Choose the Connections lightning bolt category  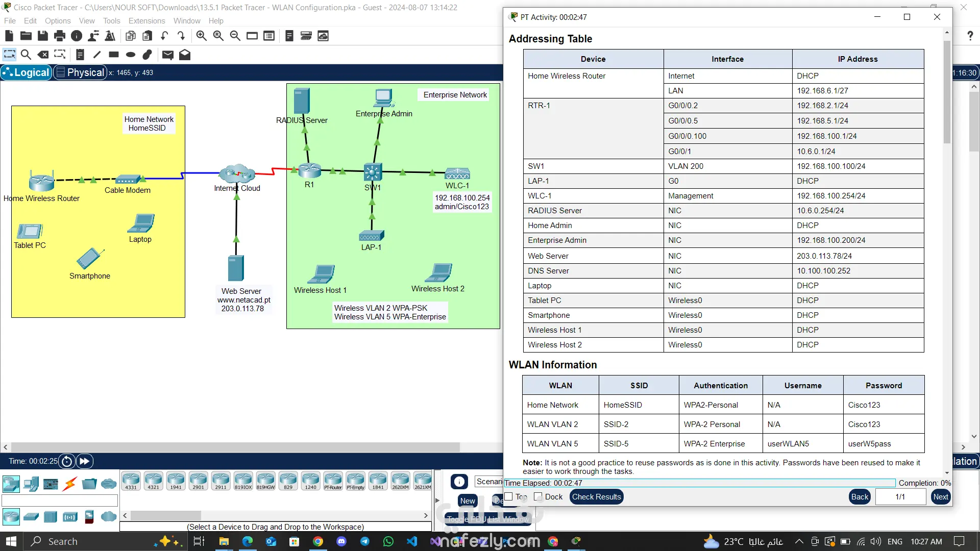[x=70, y=484]
